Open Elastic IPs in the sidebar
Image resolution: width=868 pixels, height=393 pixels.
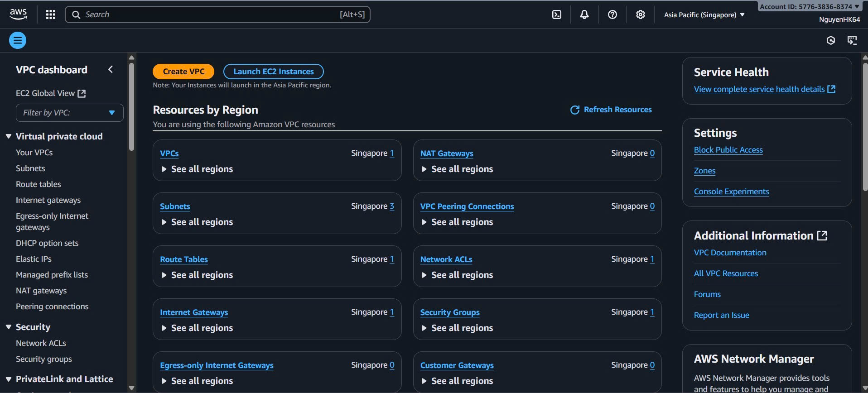pos(34,259)
